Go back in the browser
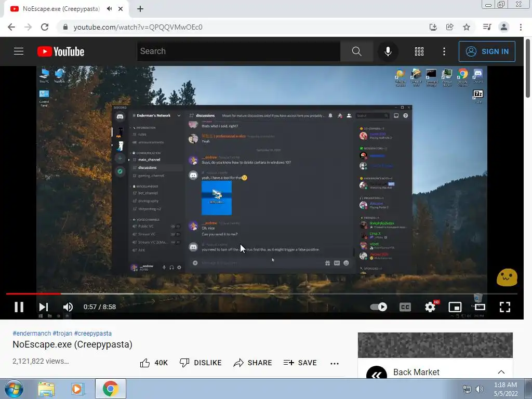The image size is (532, 399). point(11,27)
